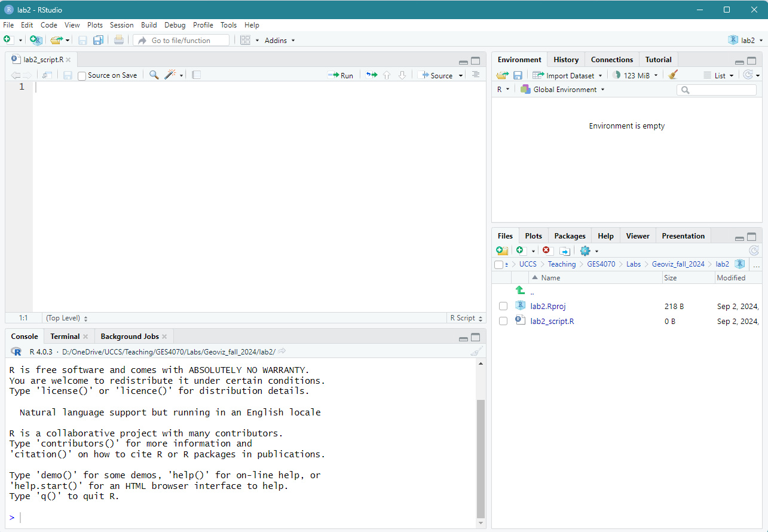The height and width of the screenshot is (532, 768).
Task: Click the Save All documents icon
Action: tap(98, 40)
